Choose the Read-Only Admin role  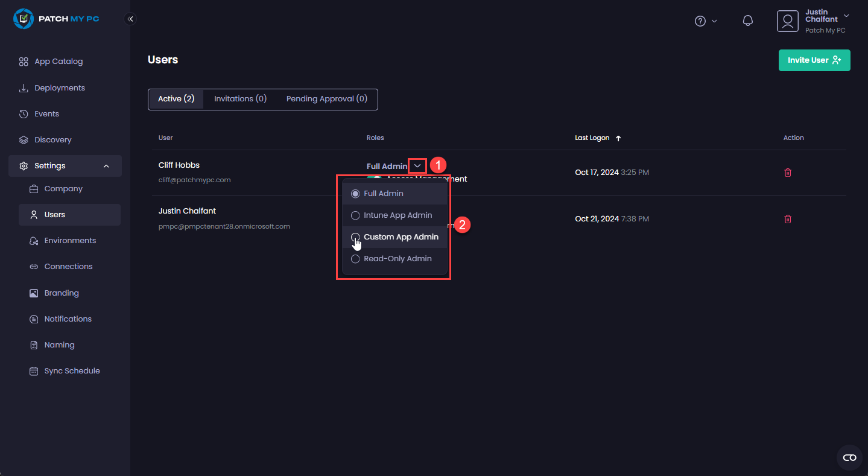pos(398,259)
